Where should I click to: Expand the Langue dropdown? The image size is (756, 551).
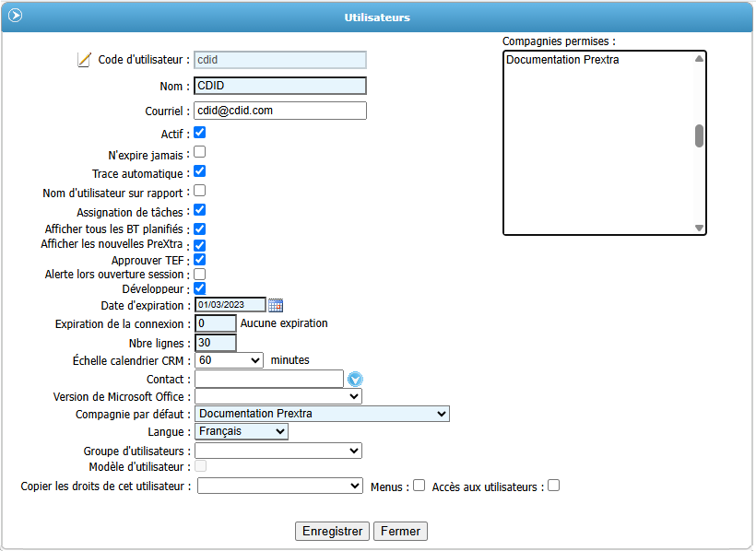tap(242, 431)
